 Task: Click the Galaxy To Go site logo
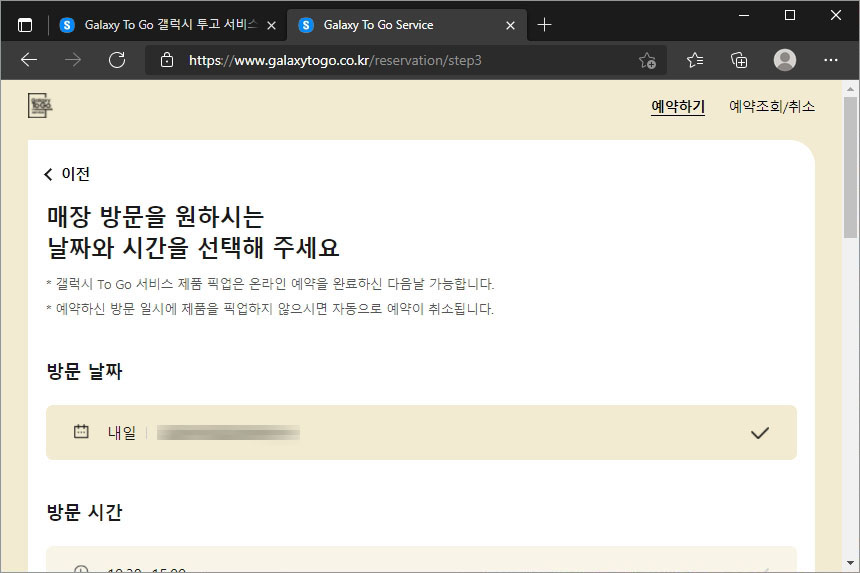point(40,106)
